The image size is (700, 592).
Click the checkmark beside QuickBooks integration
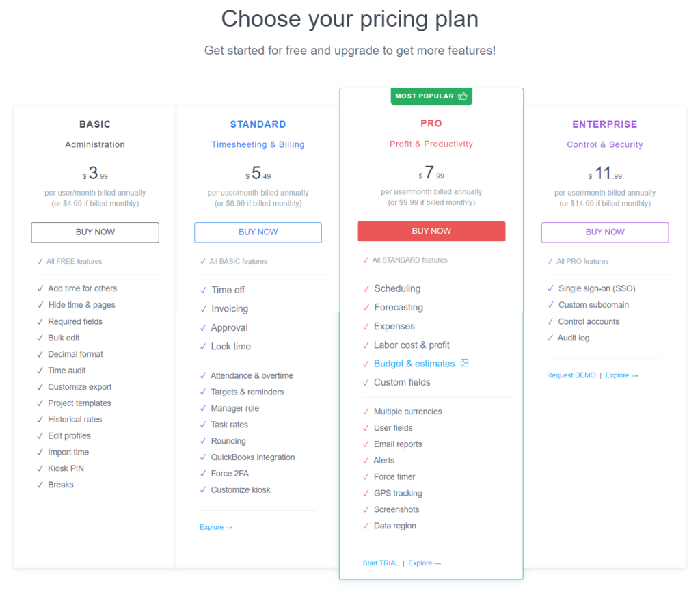point(203,457)
